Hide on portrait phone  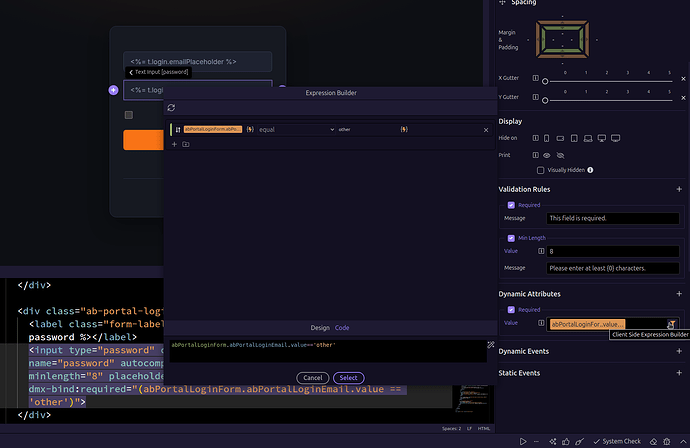(x=547, y=138)
